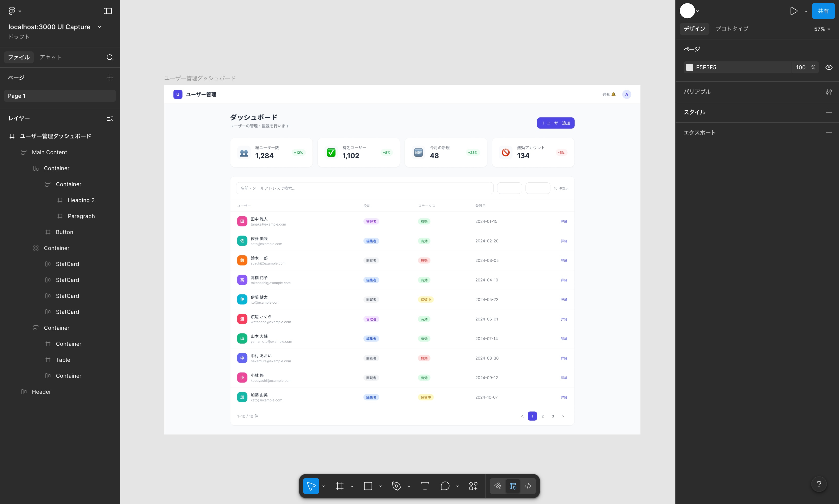Toggle the left sidebar panel

click(x=108, y=11)
